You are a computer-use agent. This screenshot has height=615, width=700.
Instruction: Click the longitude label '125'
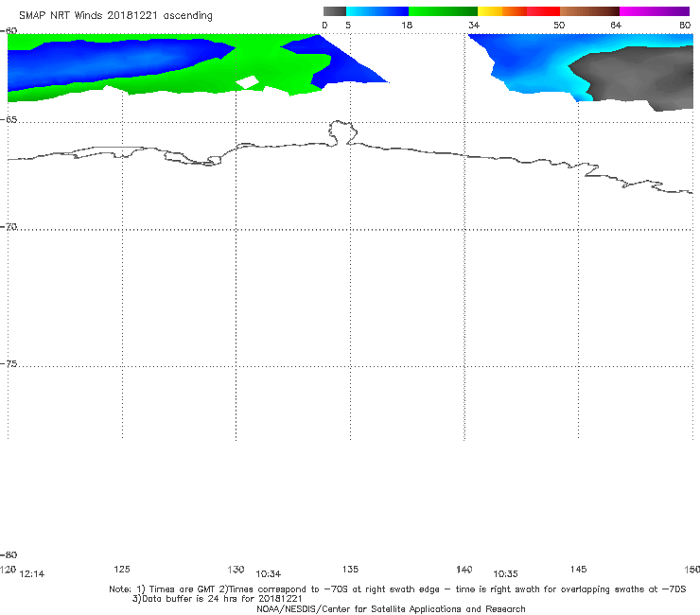(x=122, y=569)
